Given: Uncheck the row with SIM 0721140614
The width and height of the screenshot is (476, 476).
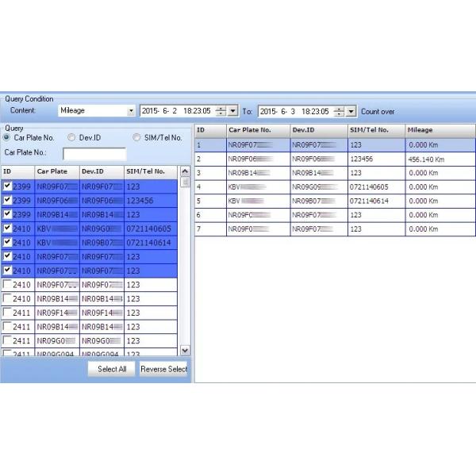Looking at the screenshot, I should tap(7, 243).
